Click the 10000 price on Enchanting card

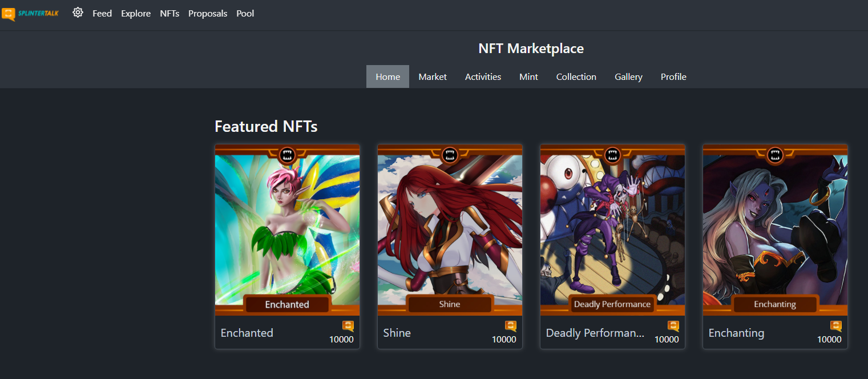coord(829,340)
